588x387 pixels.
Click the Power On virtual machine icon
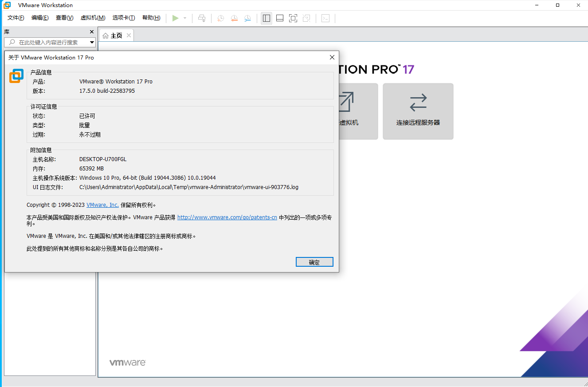175,18
